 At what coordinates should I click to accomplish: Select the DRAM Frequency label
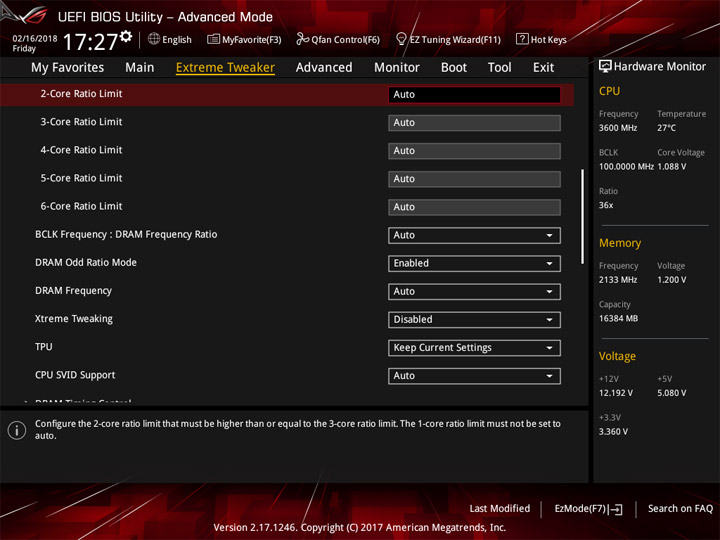point(73,291)
